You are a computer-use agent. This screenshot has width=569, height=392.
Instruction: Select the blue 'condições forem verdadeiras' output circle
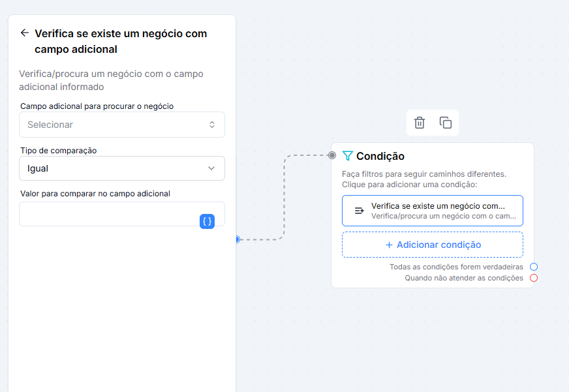coord(534,267)
